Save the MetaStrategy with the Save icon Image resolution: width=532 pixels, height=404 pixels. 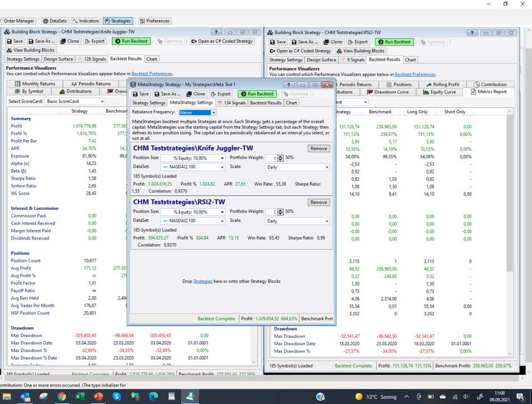[141, 94]
